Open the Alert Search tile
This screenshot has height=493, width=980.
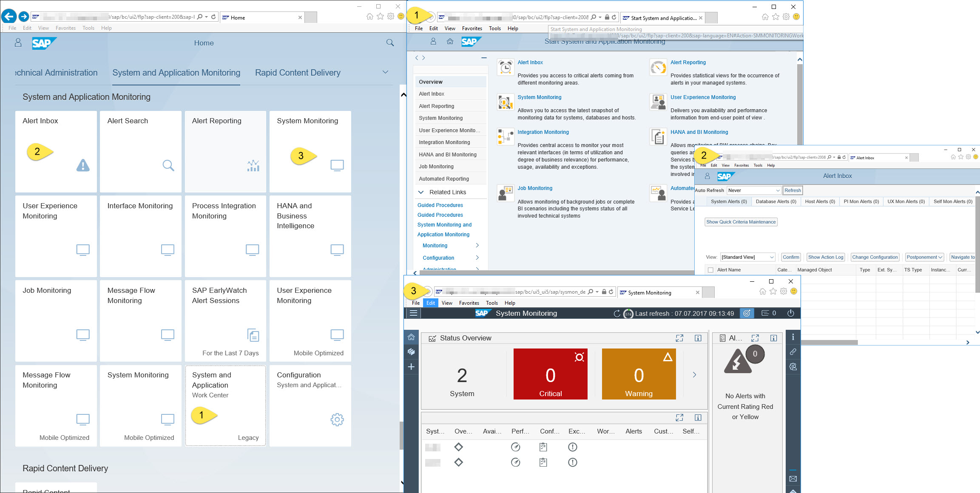[140, 151]
